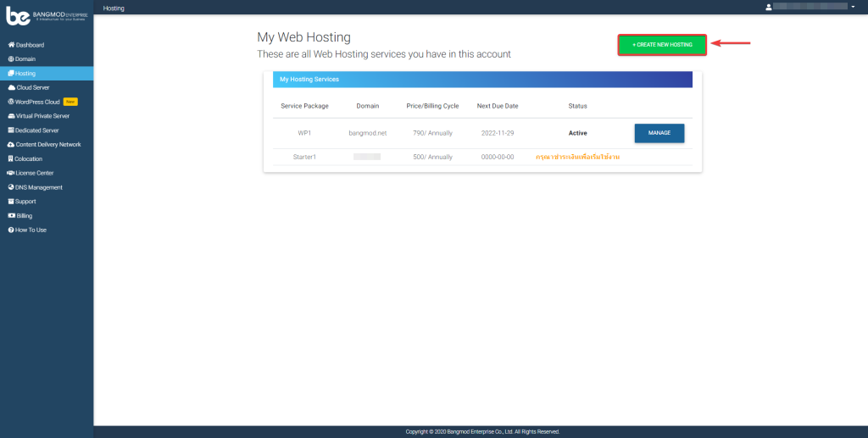Screen dimensions: 868x438
Task: Click the copyright footer text
Action: pos(482,432)
